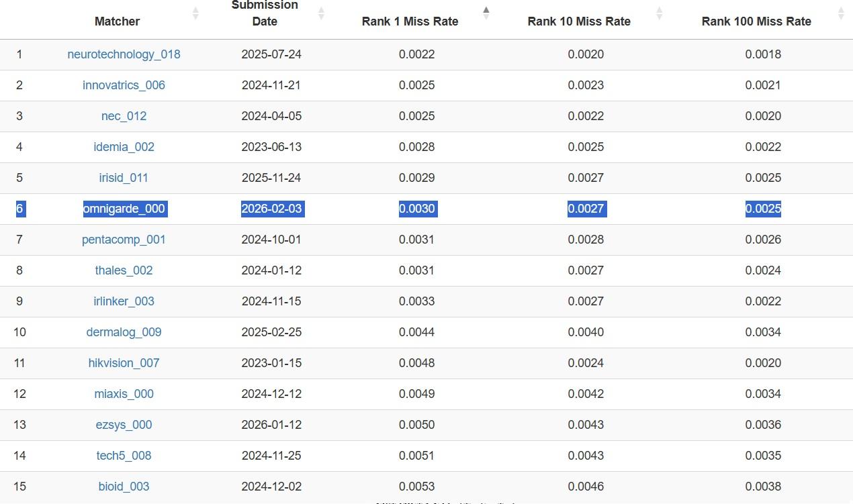Image resolution: width=853 pixels, height=504 pixels.
Task: Select the hikvision_007 matcher link
Action: (x=124, y=363)
